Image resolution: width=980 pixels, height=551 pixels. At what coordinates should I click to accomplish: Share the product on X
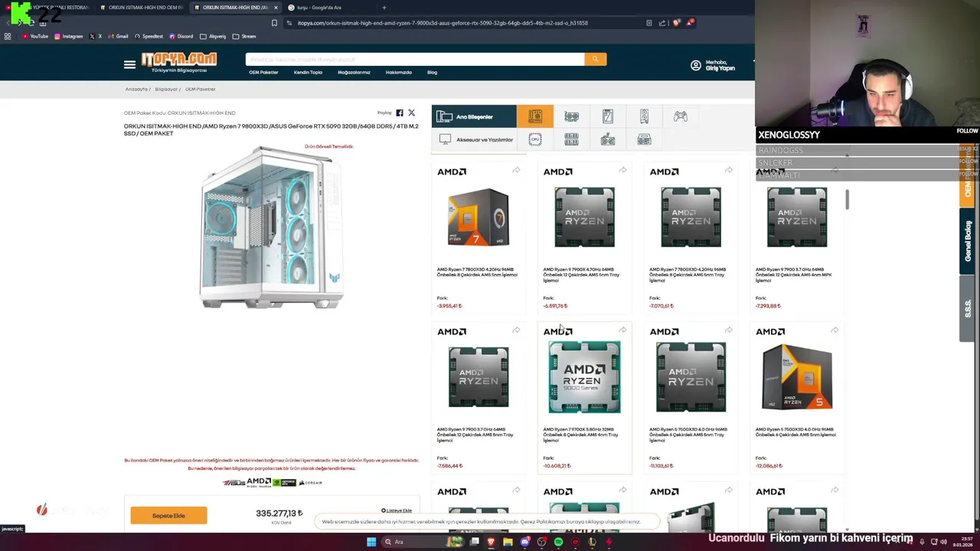[x=411, y=113]
